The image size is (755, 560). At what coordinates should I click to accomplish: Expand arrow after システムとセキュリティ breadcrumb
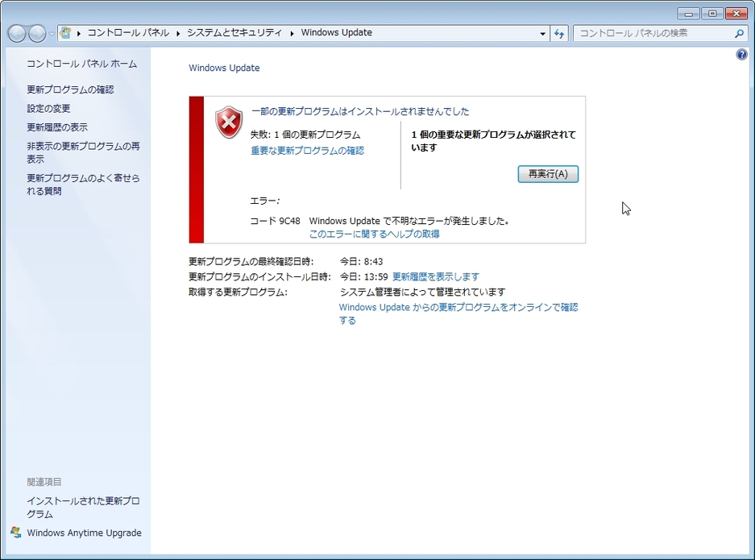[x=292, y=33]
